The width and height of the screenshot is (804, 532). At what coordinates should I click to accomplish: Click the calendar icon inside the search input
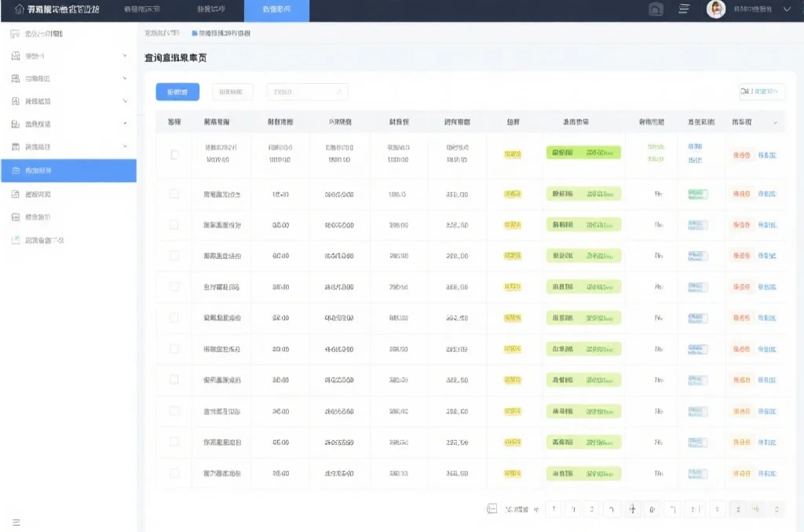point(336,92)
